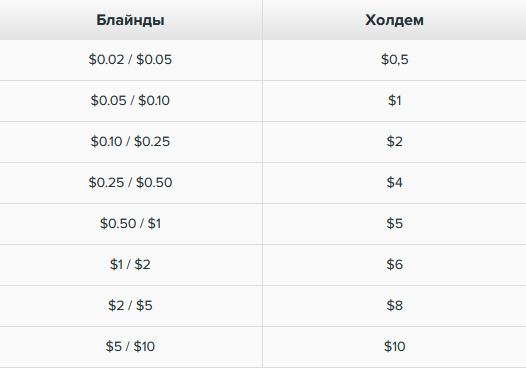This screenshot has width=526, height=369.
Task: Click the slash in $1 / $2 row
Action: click(x=128, y=265)
